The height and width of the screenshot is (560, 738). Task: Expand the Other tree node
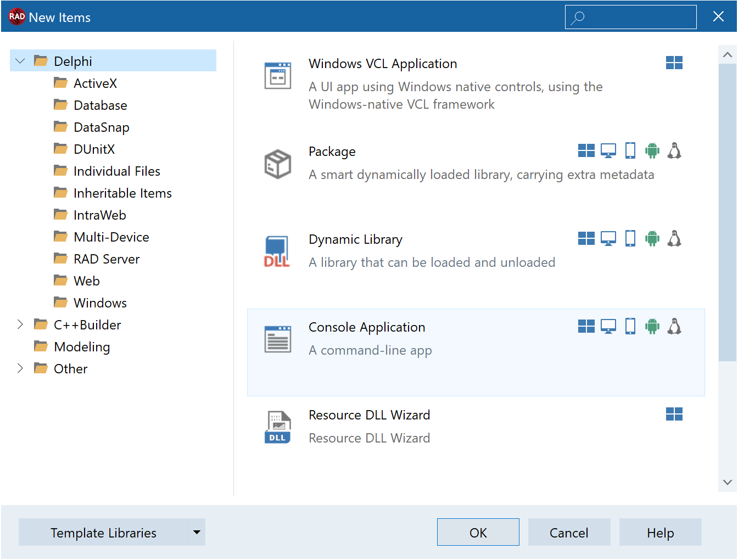(x=20, y=368)
